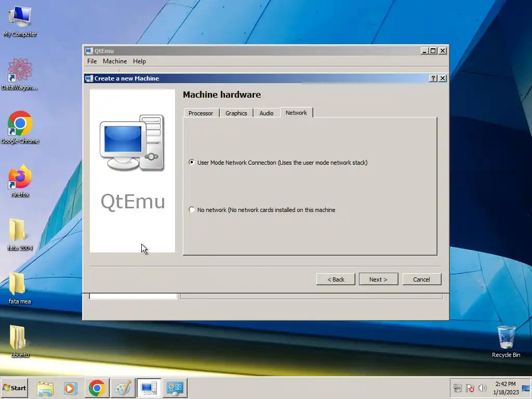The image size is (532, 399).
Task: Click the volume speaker tray icon
Action: pos(482,388)
